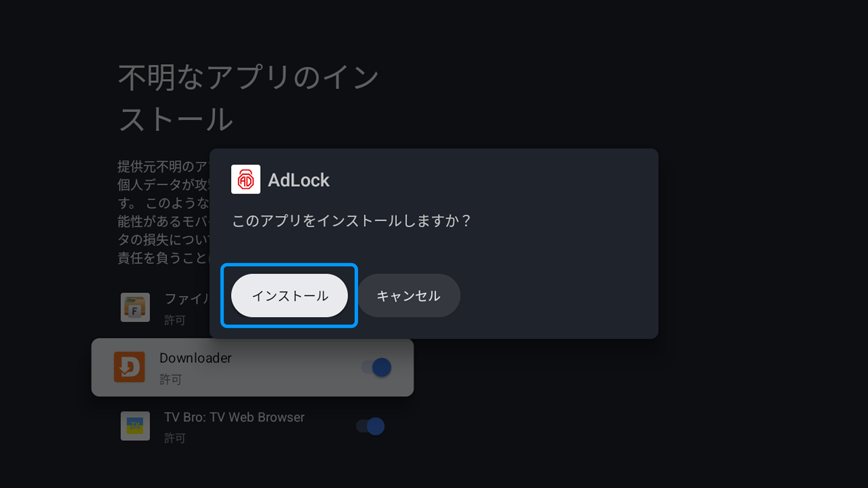Click キャンセル to dismiss the dialog
Screen dimensions: 868x488
pos(408,295)
